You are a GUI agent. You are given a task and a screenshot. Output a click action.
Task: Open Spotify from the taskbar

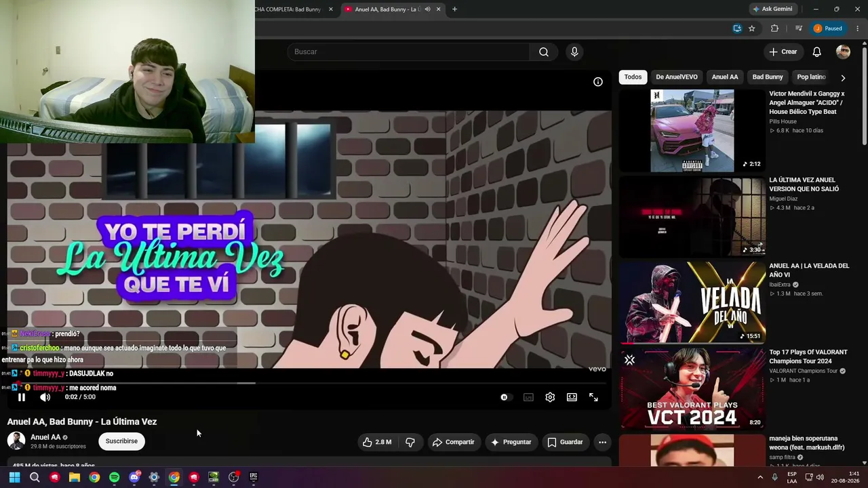pos(115,477)
